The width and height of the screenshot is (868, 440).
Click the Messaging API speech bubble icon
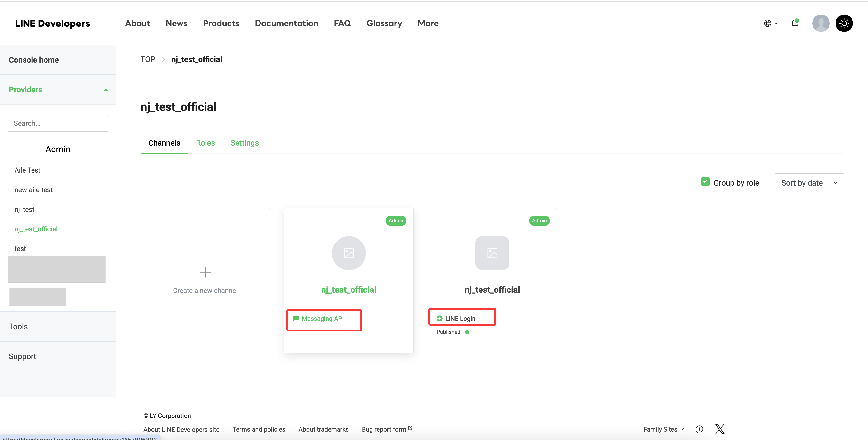click(296, 318)
